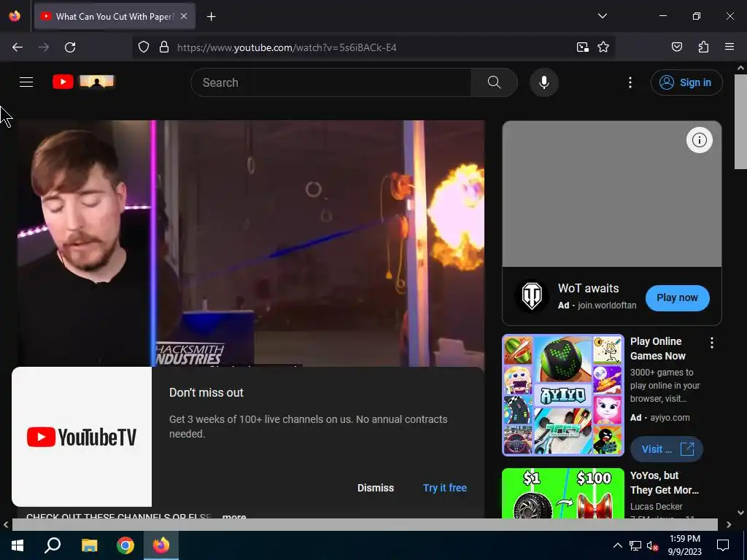Open Google Chrome from taskbar
The width and height of the screenshot is (747, 560).
tap(125, 545)
